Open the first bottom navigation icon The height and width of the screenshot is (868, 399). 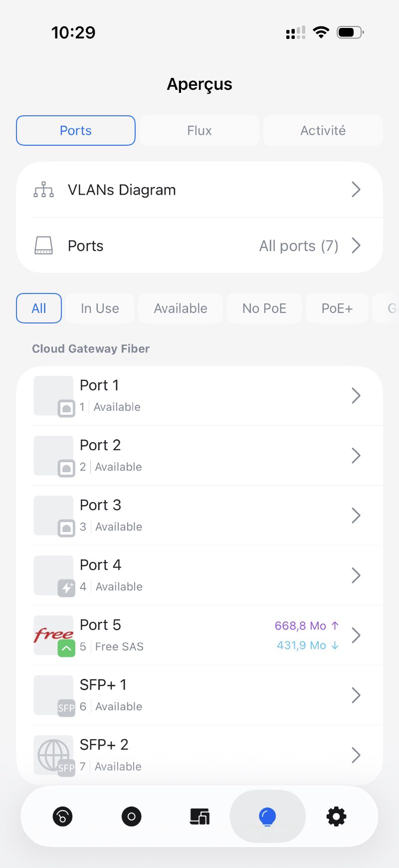click(62, 817)
